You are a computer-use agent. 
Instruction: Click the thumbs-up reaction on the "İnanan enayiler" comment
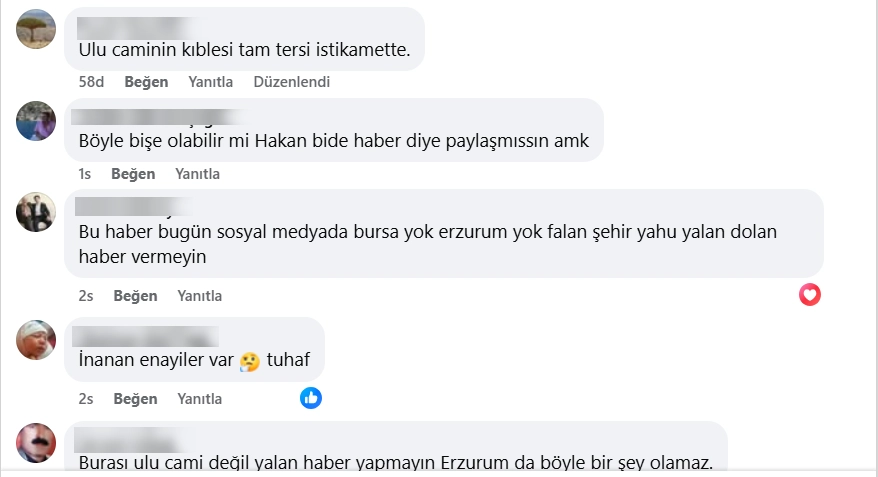(311, 398)
